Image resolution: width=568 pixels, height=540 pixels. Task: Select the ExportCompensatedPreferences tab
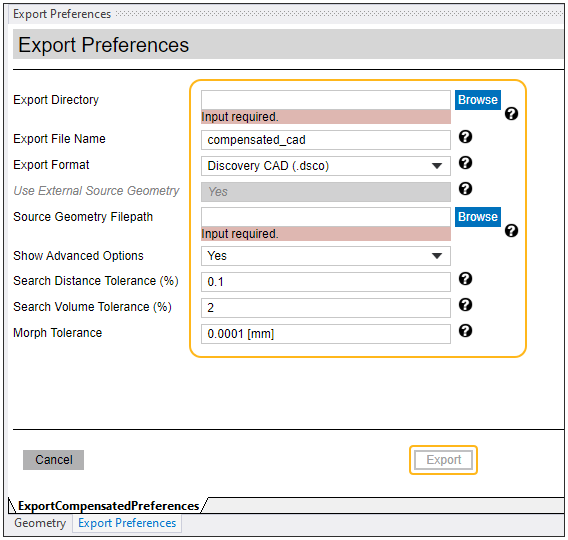(108, 506)
